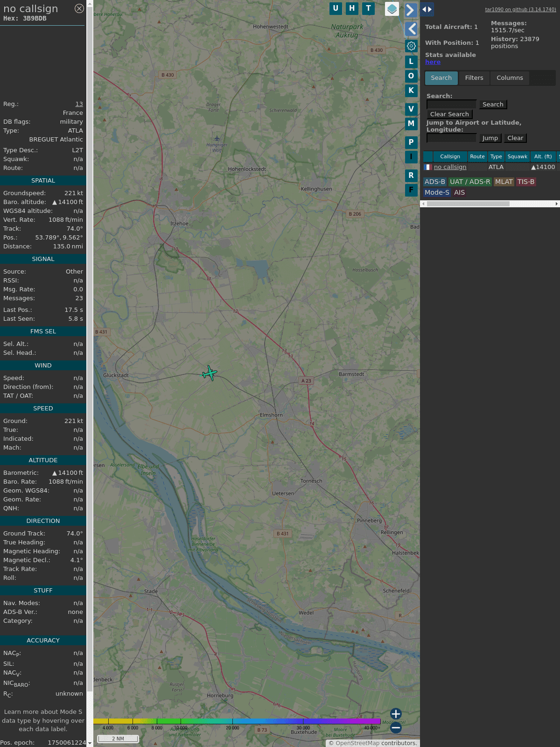Open OpenStreetMap attribution link
560x747 pixels.
[x=358, y=743]
